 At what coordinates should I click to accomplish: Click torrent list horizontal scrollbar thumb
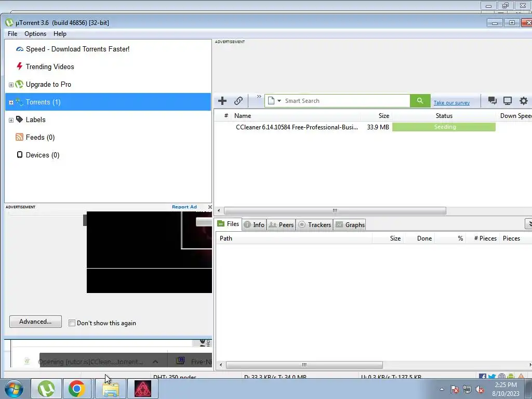click(335, 211)
